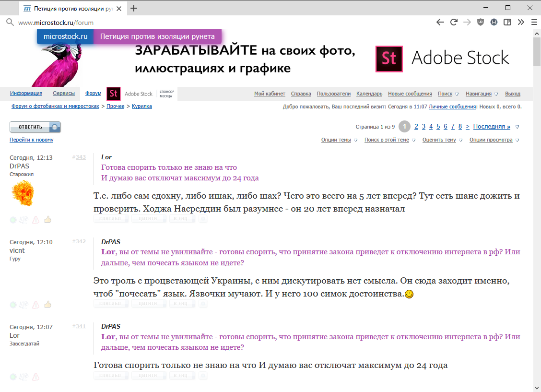541x392 pixels.
Task: Open the browser hamburger menu
Action: point(534,23)
